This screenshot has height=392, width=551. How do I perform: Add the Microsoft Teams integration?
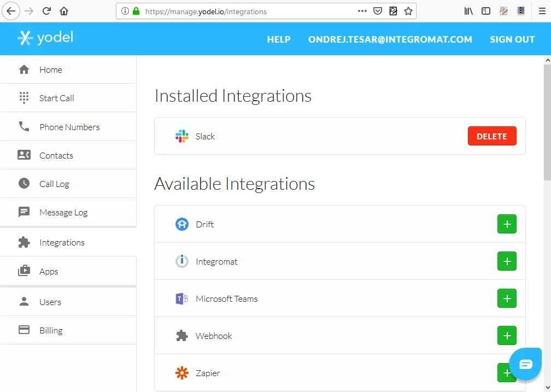507,299
